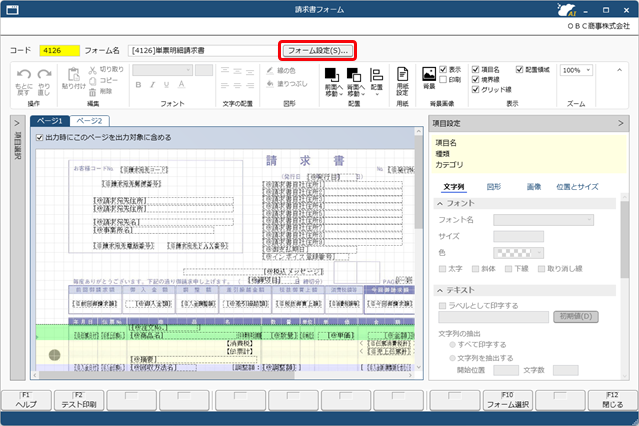Viewport: 639px width, 426px height.
Task: Toggle グリッド線 display checkbox
Action: point(476,89)
